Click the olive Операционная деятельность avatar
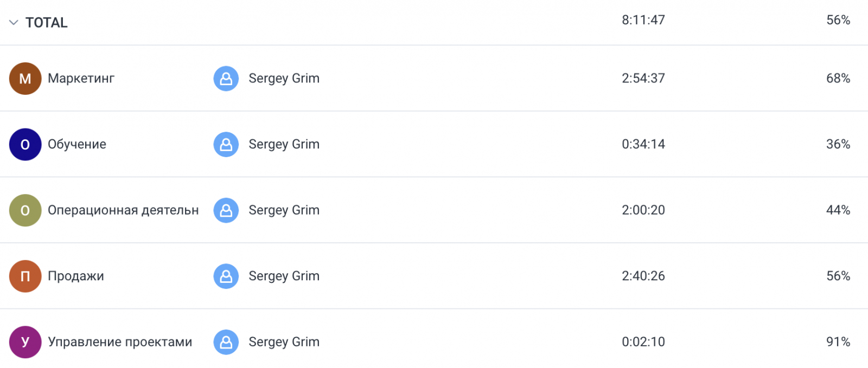Viewport: 868px width, 368px height. click(x=25, y=210)
